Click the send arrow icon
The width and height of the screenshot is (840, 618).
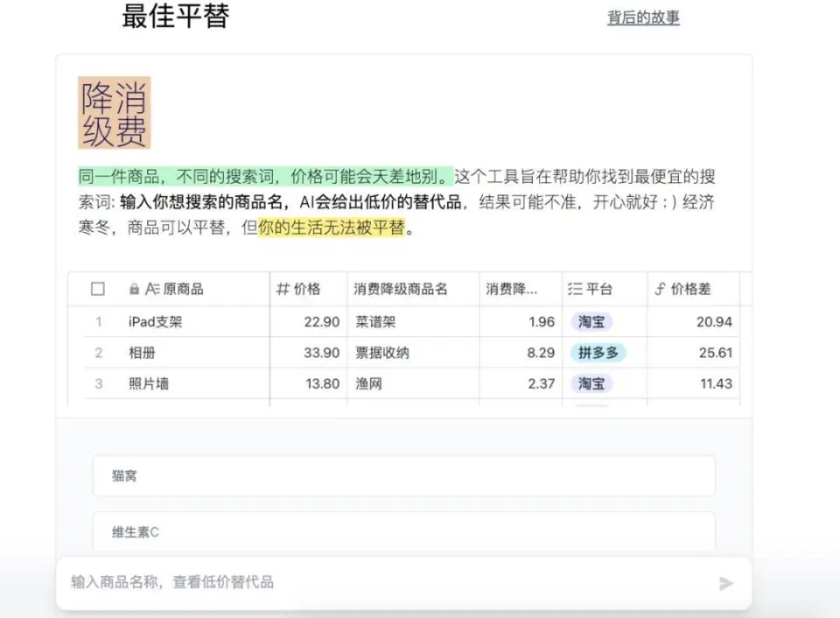click(x=725, y=583)
